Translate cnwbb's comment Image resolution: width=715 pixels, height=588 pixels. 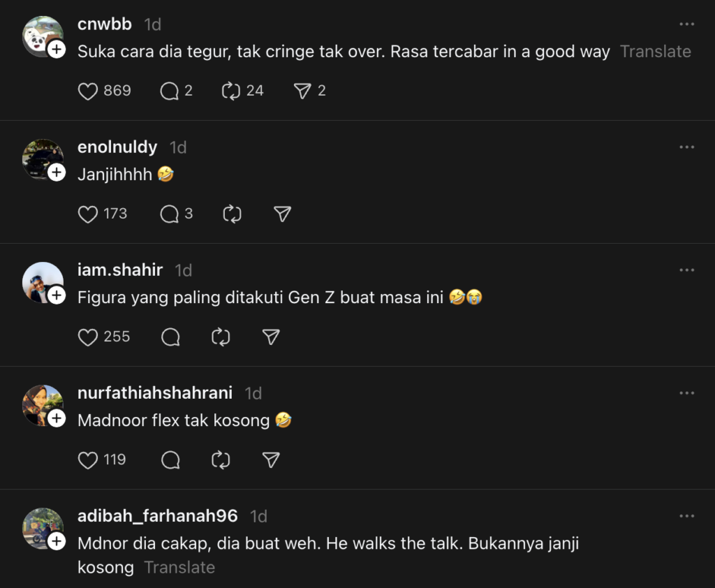[655, 52]
